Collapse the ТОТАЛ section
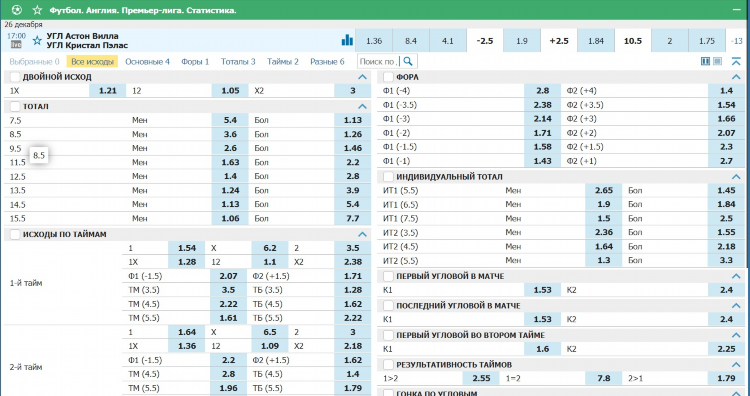Screen dimensions: 750x396 (x=362, y=106)
